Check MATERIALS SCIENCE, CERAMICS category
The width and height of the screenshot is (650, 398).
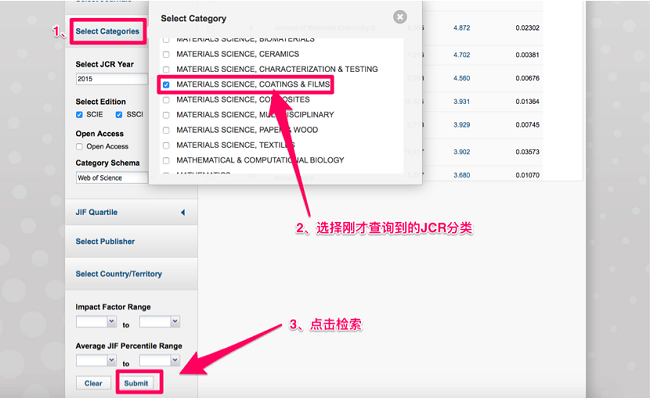coord(166,54)
